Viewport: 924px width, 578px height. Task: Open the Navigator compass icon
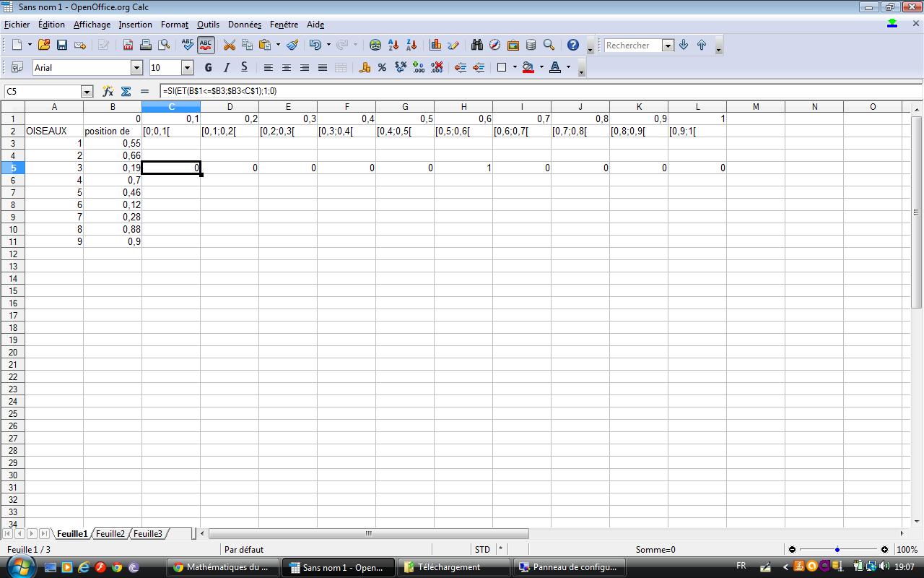pyautogui.click(x=495, y=45)
